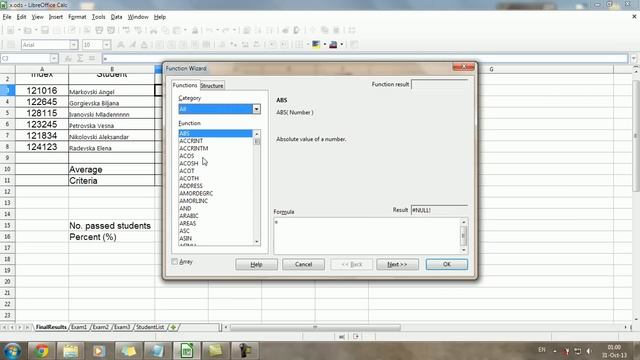640x360 pixels.
Task: Click the Undo toolbar icon
Action: [x=209, y=30]
